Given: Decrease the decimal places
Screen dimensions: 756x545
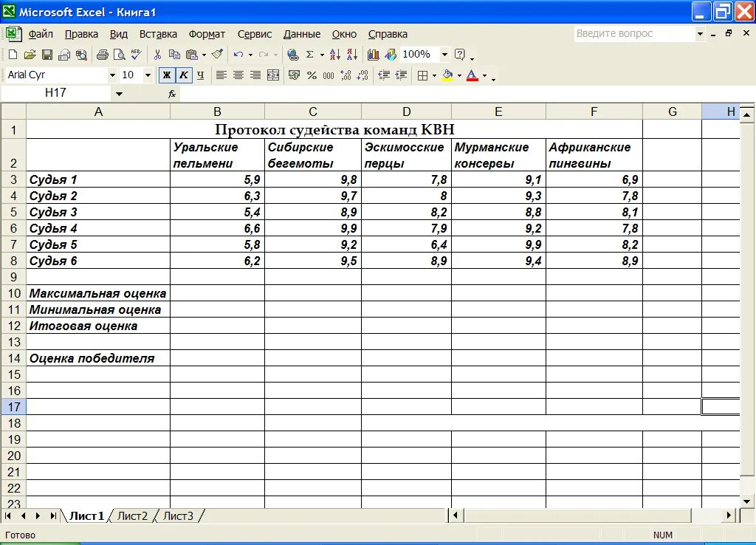Looking at the screenshot, I should pyautogui.click(x=363, y=75).
